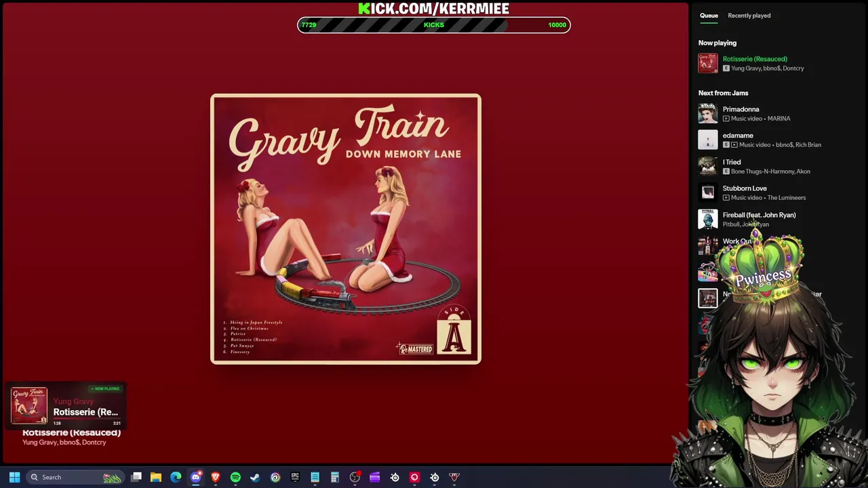Launch Microsoft Edge from the taskbar

176,477
